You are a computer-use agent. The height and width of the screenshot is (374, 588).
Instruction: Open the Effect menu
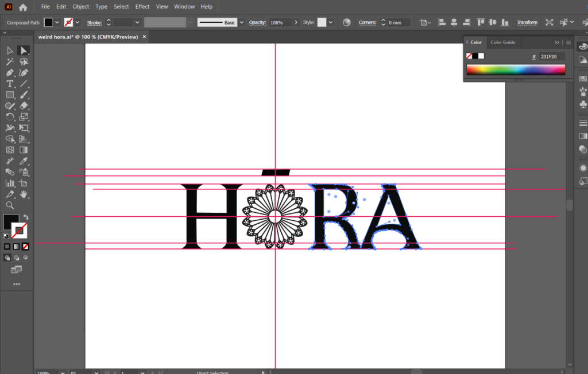(142, 7)
